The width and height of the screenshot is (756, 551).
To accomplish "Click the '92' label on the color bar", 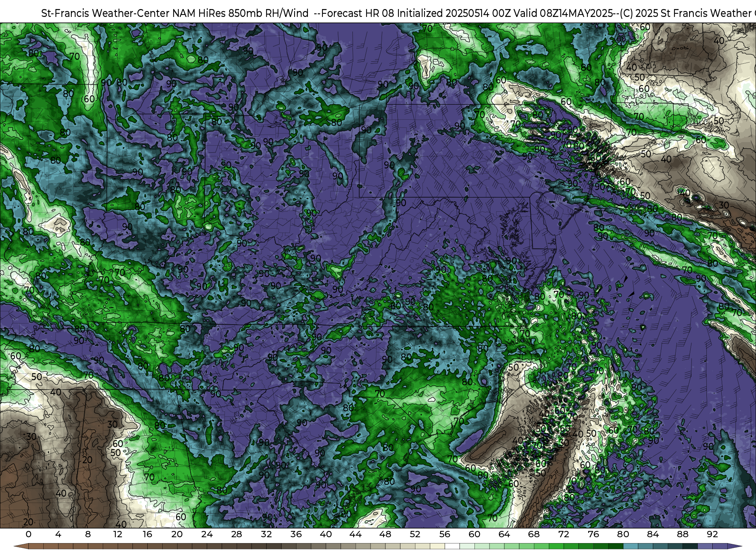I will [712, 534].
